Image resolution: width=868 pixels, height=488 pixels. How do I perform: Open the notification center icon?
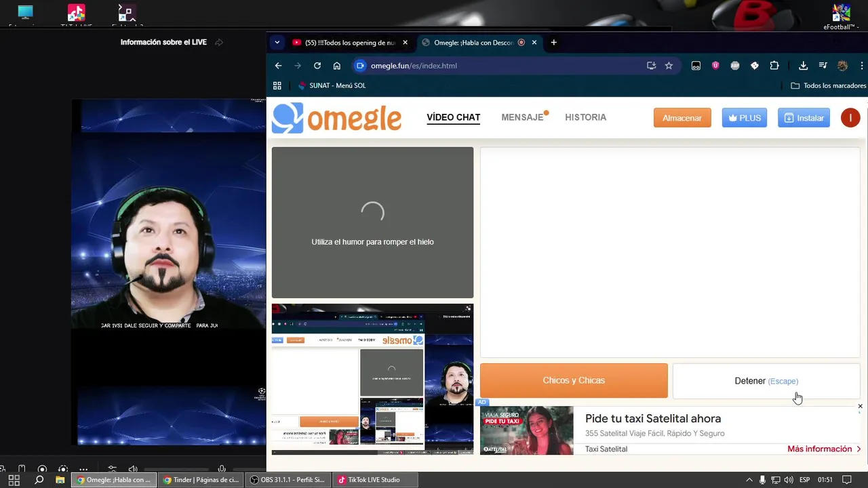tap(846, 480)
